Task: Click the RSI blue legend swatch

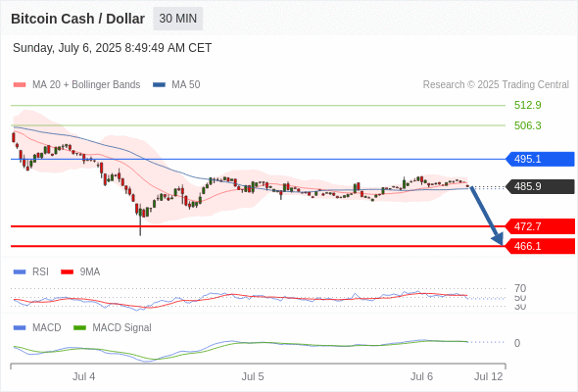Action: (20, 272)
